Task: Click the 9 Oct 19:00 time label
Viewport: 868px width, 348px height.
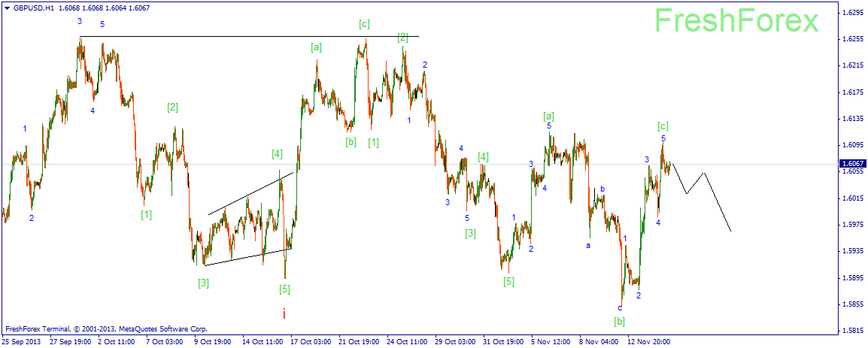Action: coord(214,342)
